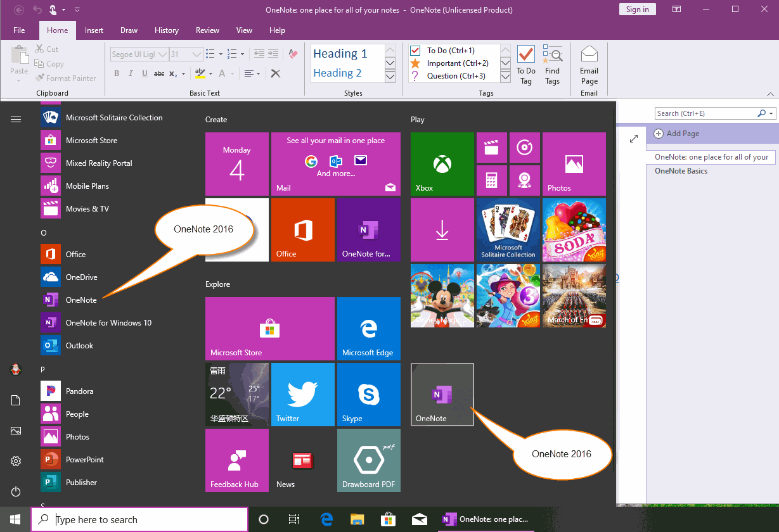The width and height of the screenshot is (779, 532).
Task: Click the Sign in button
Action: [637, 9]
